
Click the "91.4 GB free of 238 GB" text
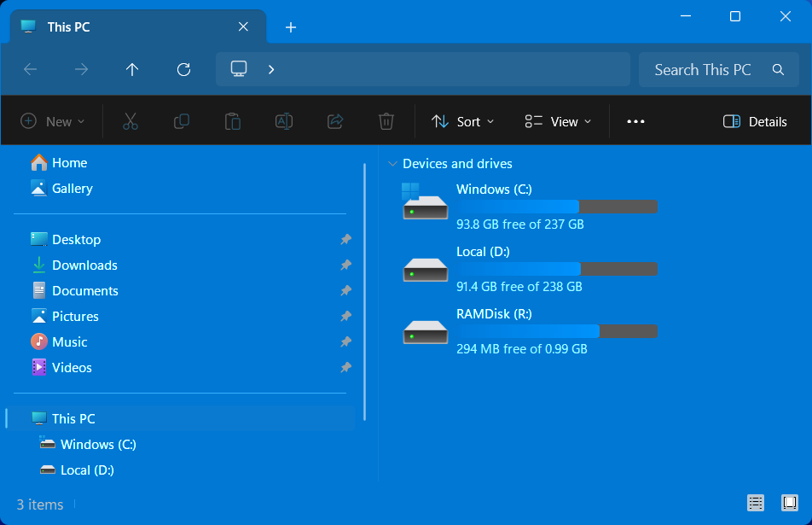tap(519, 287)
